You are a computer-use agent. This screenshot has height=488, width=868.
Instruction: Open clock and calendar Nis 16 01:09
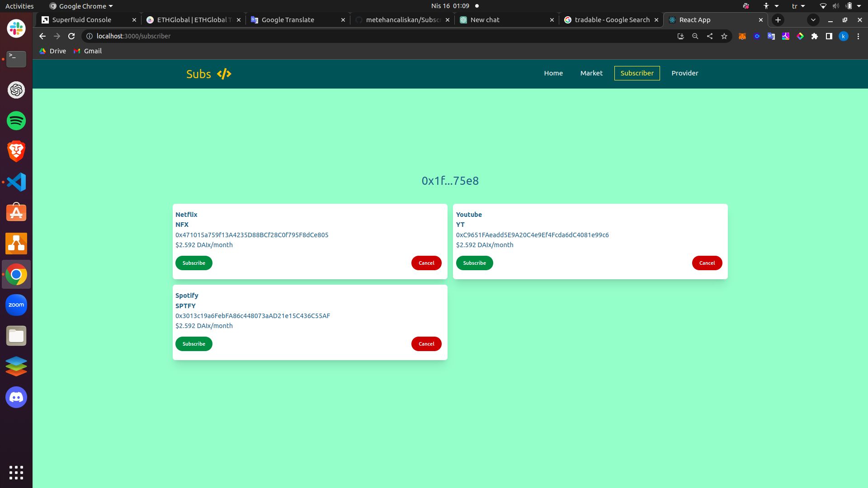click(x=450, y=6)
